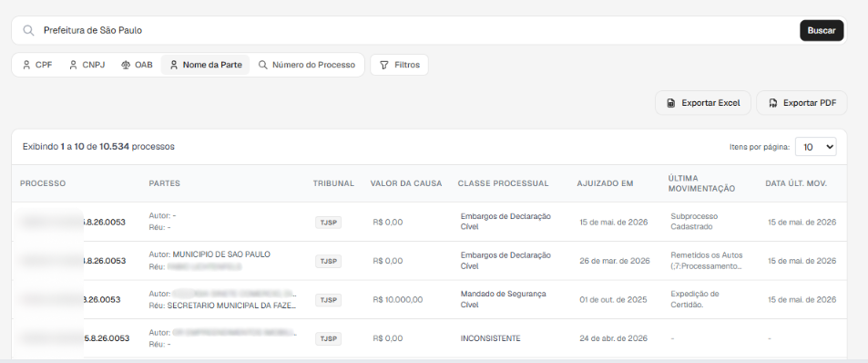Click the ÚLTIMA MOVIMENTAÇÃO column header
Viewport: 868px width, 363px height.
pyautogui.click(x=701, y=183)
